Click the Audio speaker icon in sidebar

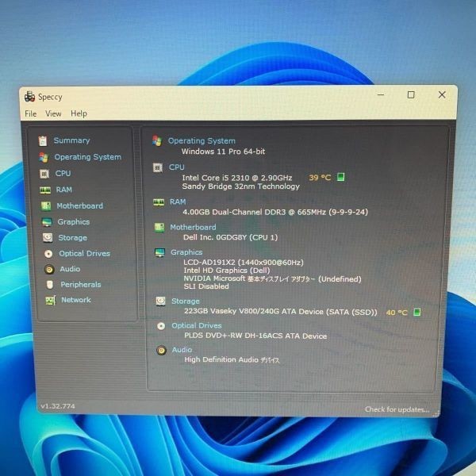(49, 269)
